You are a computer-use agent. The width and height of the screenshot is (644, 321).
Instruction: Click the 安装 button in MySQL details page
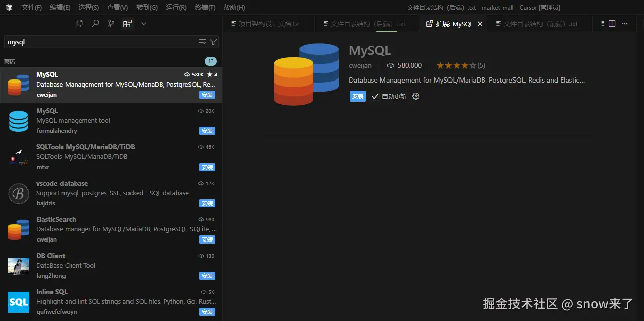[x=358, y=96]
